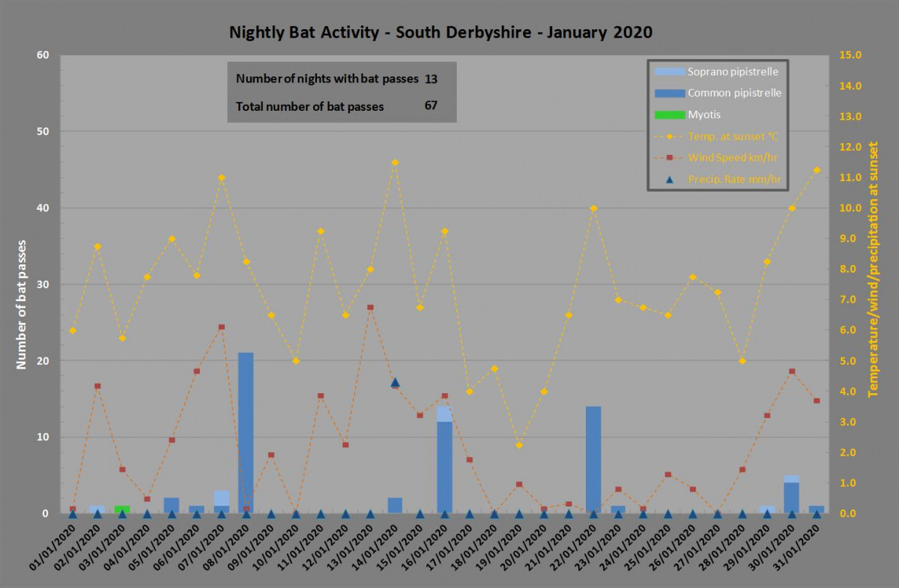Image resolution: width=899 pixels, height=588 pixels.
Task: Click the temperature point on 31/01/2020
Action: tap(817, 170)
